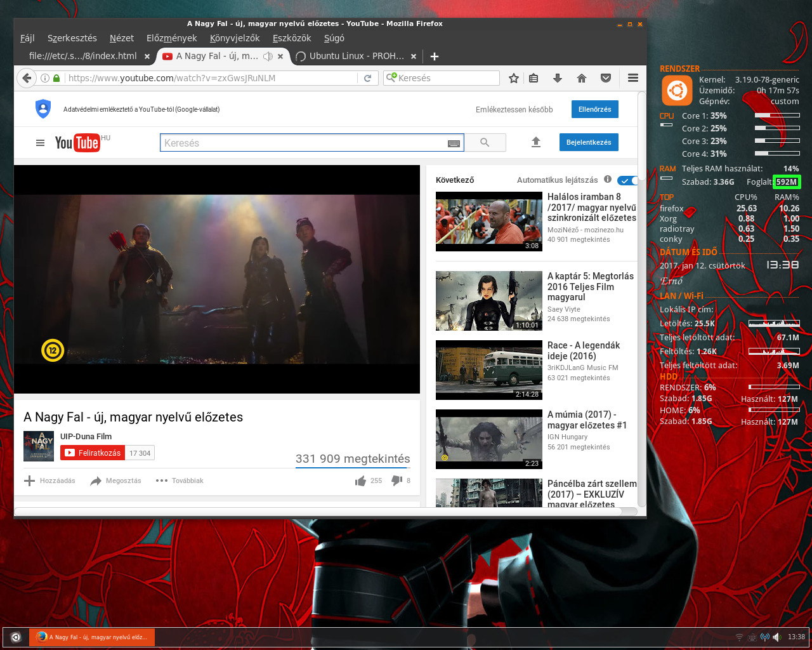The image size is (812, 650).
Task: Click the YouTube upload icon
Action: 536,142
